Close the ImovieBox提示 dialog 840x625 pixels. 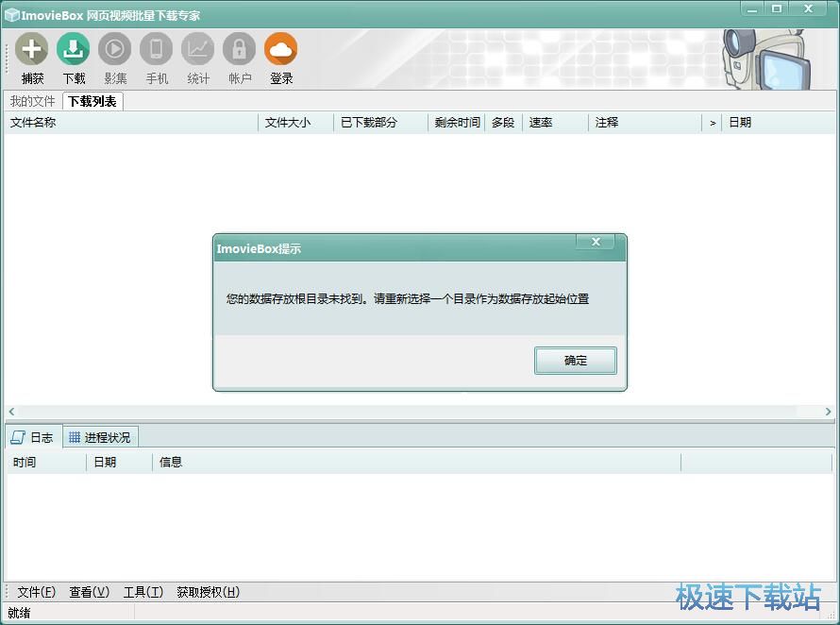click(596, 242)
